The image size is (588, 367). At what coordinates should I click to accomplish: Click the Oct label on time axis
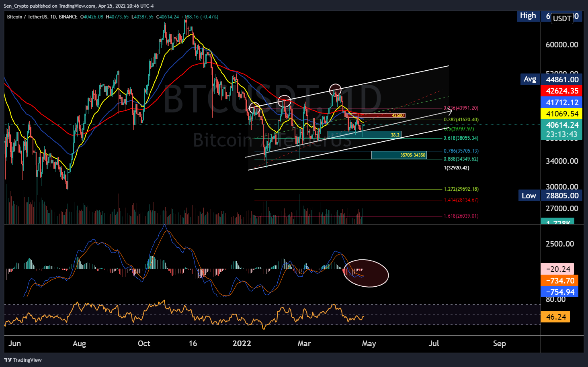144,343
